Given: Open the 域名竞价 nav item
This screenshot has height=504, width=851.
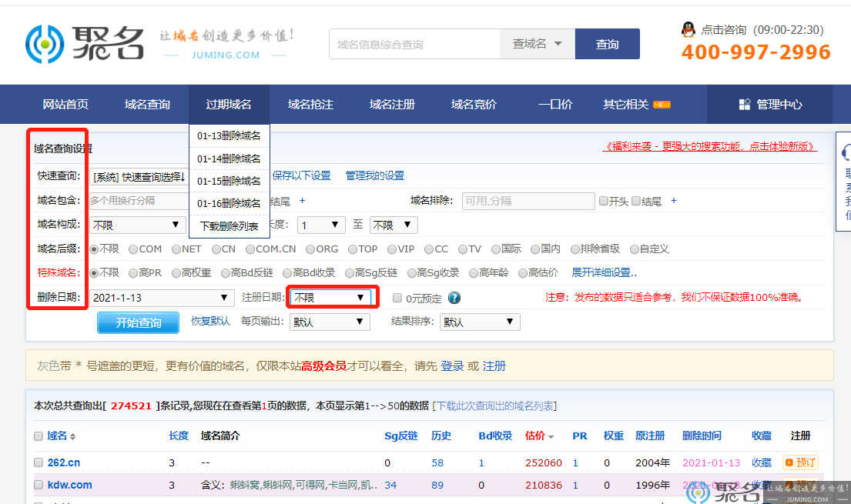Looking at the screenshot, I should 474,104.
